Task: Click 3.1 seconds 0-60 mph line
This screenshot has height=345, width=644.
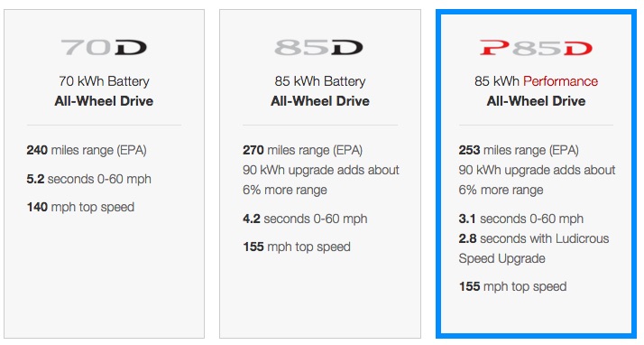Action: point(521,219)
